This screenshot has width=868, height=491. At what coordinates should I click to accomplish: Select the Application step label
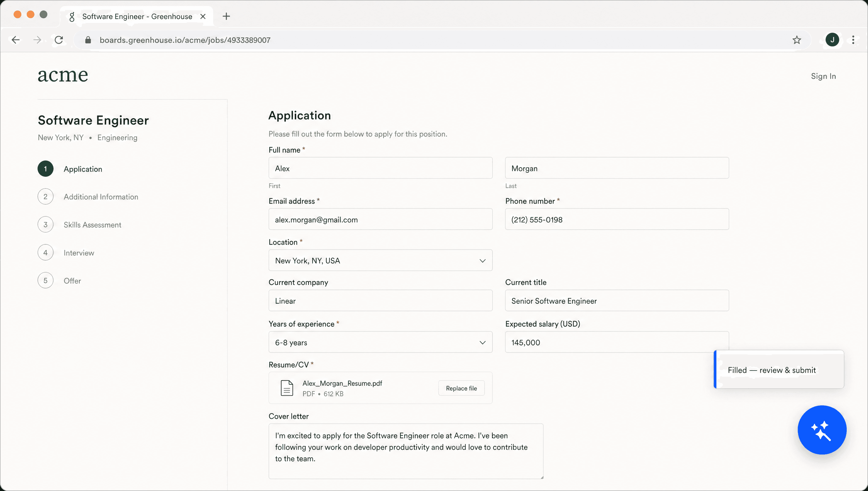(83, 169)
